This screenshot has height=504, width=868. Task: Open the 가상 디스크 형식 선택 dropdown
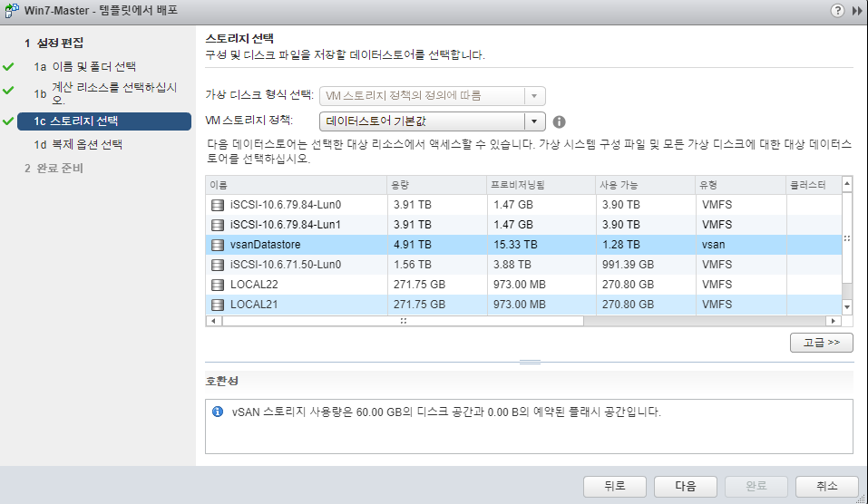(x=433, y=96)
